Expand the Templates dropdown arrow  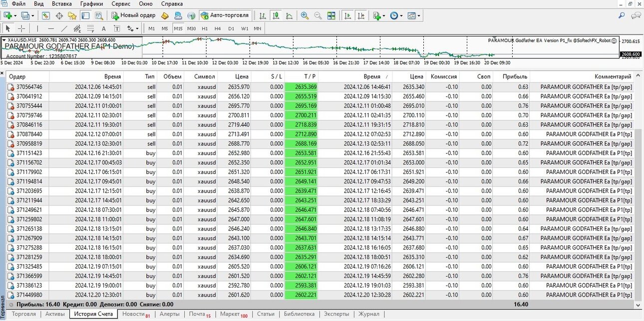pos(418,15)
